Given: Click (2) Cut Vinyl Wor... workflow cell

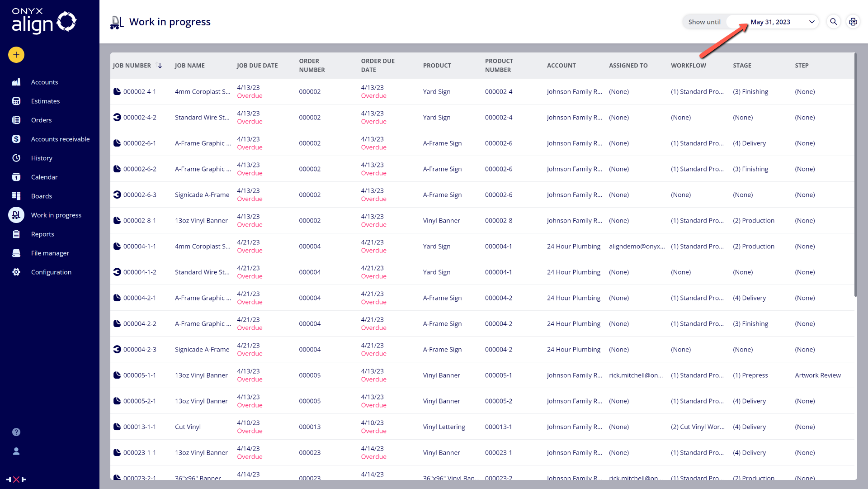Looking at the screenshot, I should 698,427.
